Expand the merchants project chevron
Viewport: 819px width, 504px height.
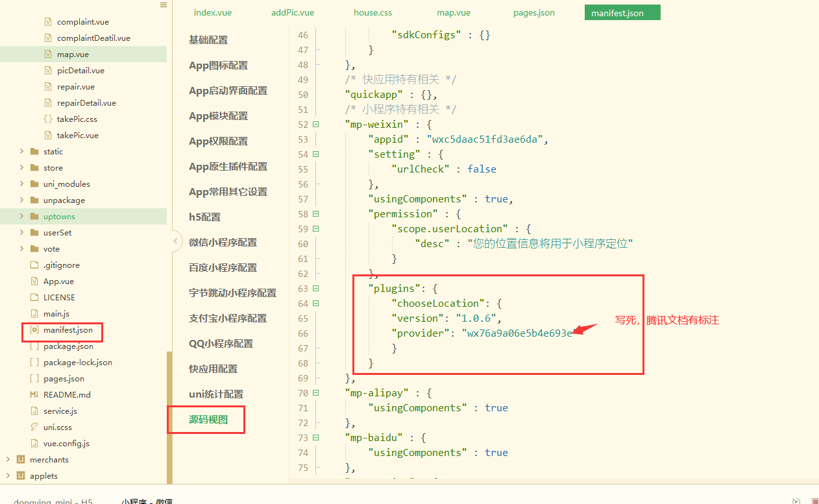tap(8, 460)
